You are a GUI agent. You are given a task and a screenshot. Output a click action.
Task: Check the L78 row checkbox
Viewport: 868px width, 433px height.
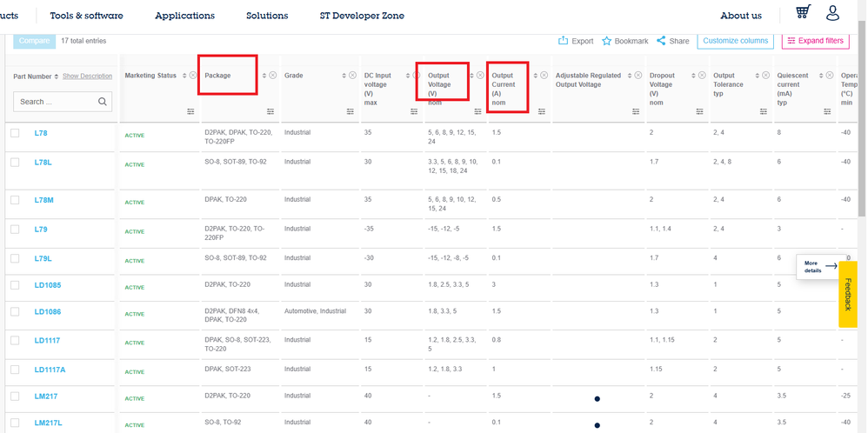point(15,133)
